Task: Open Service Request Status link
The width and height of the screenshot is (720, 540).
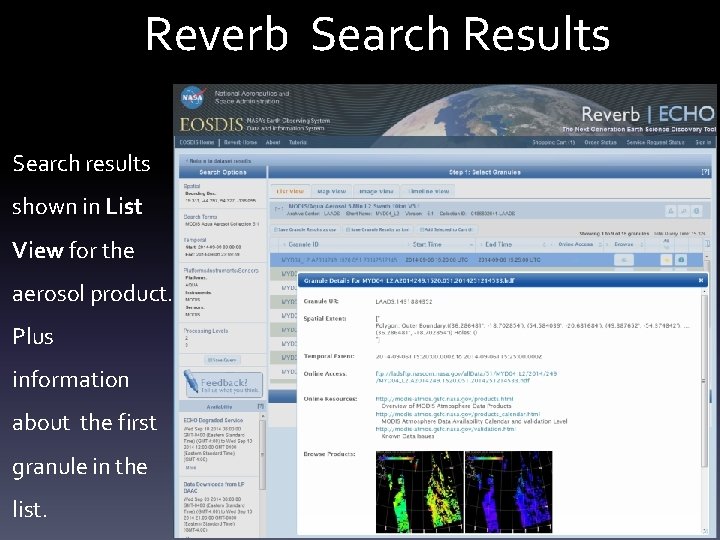Action: 655,142
